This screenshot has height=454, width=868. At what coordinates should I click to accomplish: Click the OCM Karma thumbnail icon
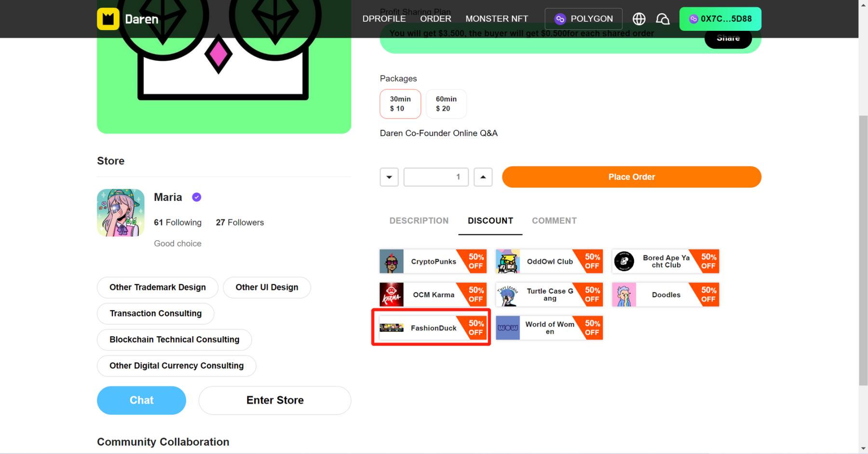392,295
